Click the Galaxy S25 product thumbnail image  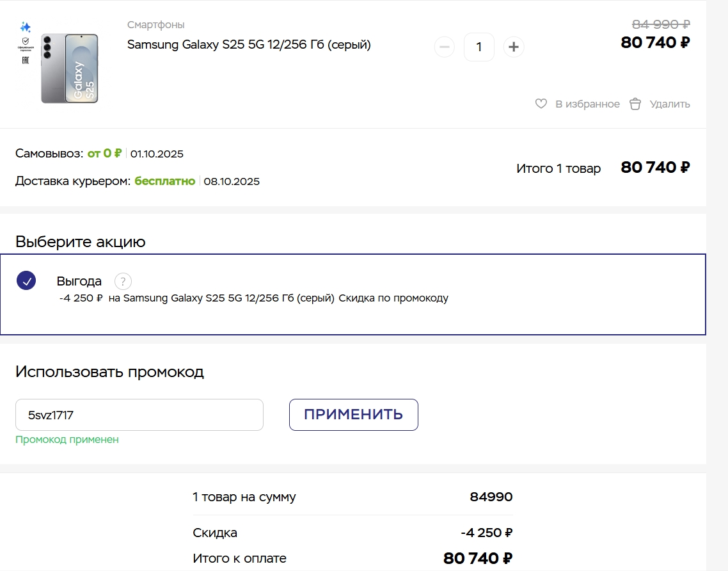point(70,68)
